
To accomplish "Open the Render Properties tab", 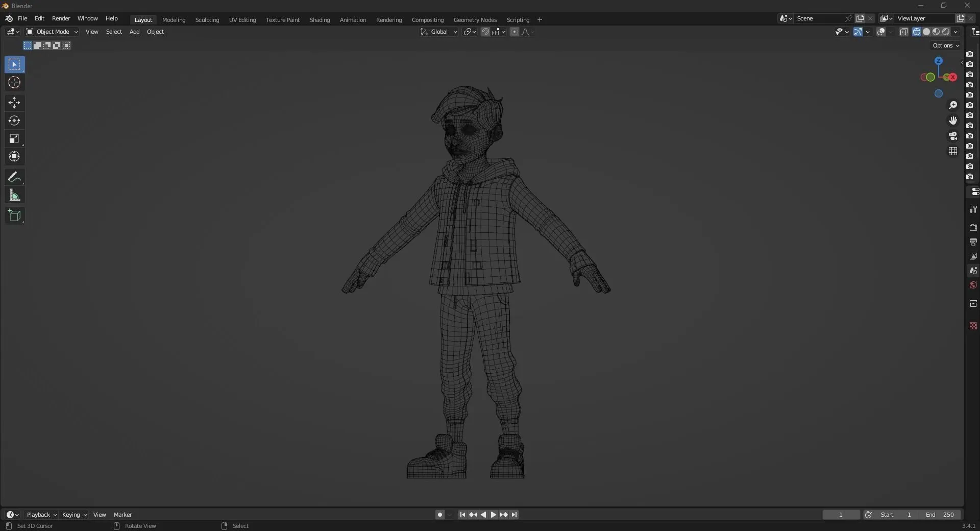I will point(974,228).
